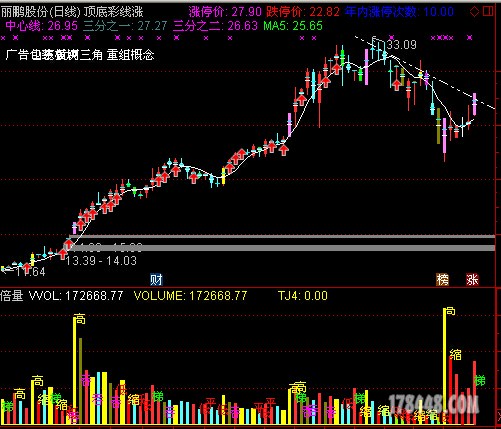
Task: Click the MA5: 25.65 readout
Action: [x=293, y=26]
